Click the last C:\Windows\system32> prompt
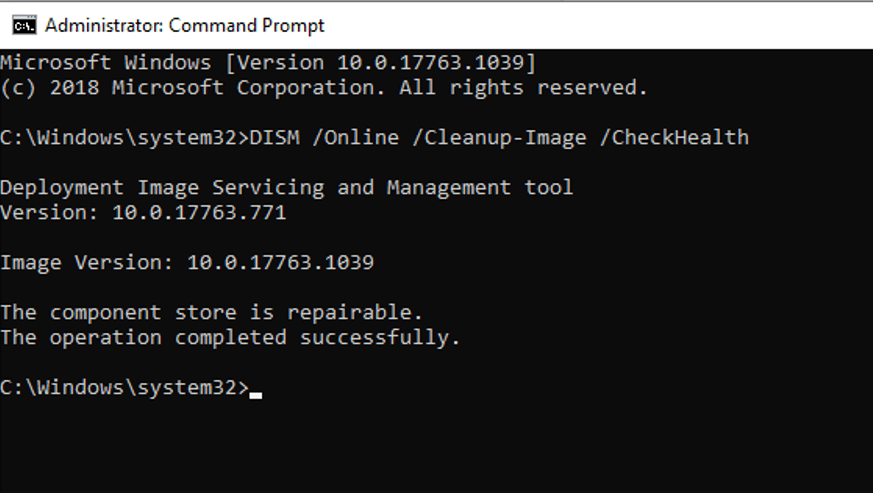 (x=124, y=388)
